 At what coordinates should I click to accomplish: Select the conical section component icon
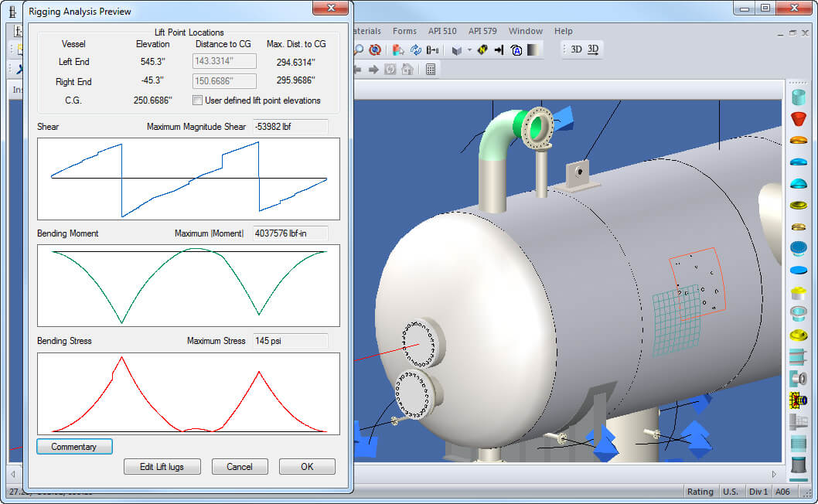pos(799,119)
